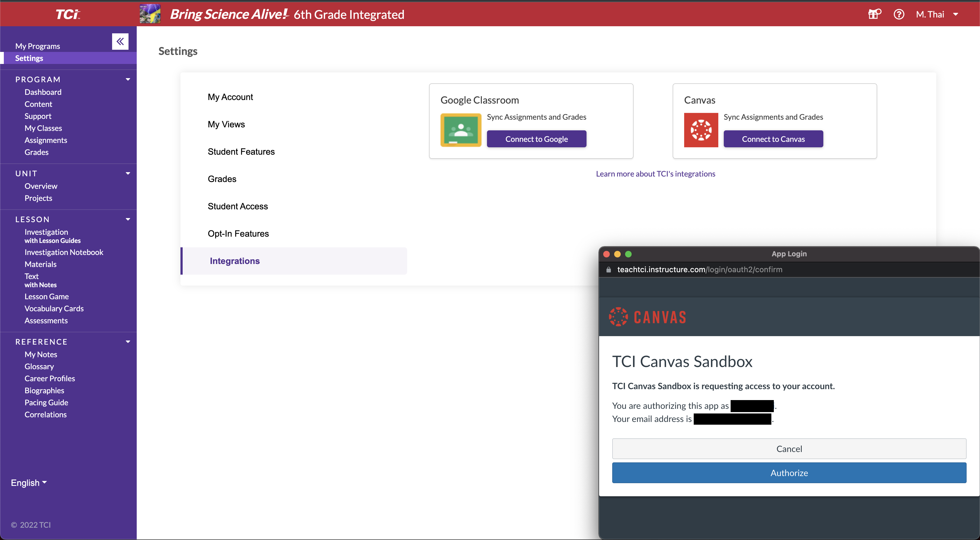Collapse the UNIT section
This screenshot has width=980, height=540.
(x=128, y=173)
